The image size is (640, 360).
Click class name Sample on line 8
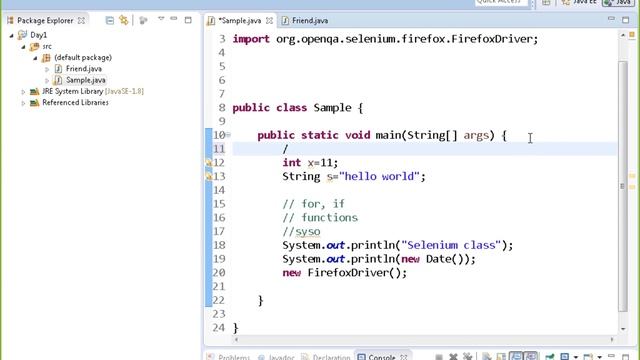click(x=332, y=108)
